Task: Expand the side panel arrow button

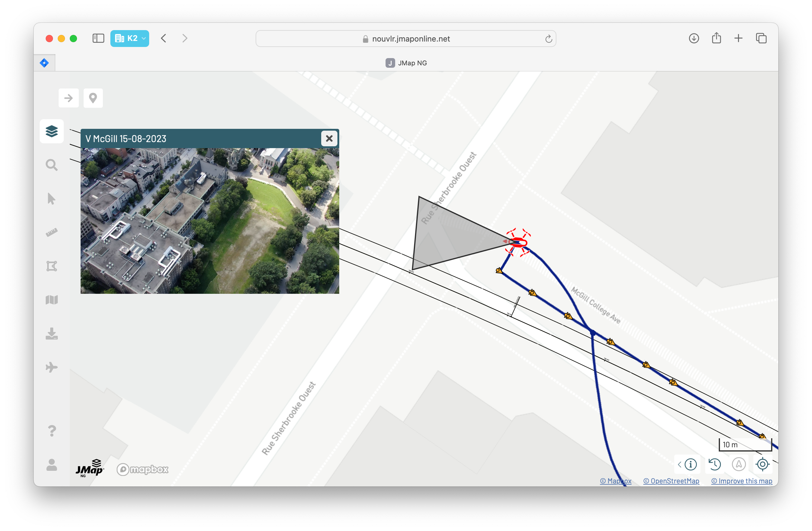Action: [x=69, y=98]
